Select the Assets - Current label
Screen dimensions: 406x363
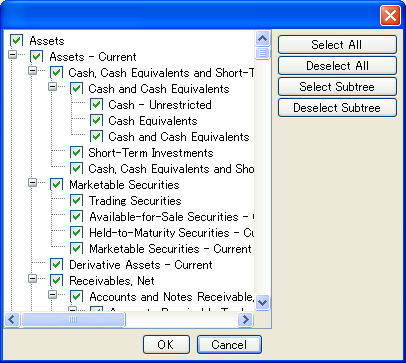pos(93,57)
